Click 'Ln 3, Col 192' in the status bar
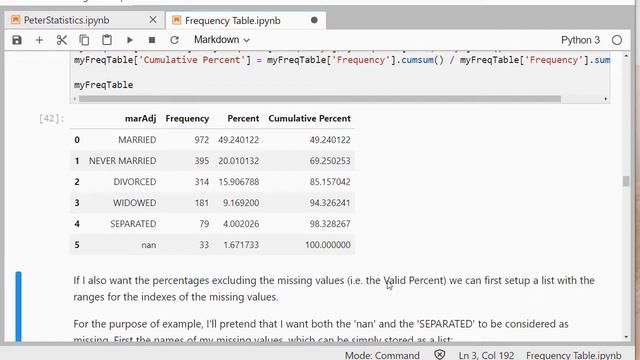This screenshot has width=640, height=360. click(x=486, y=355)
